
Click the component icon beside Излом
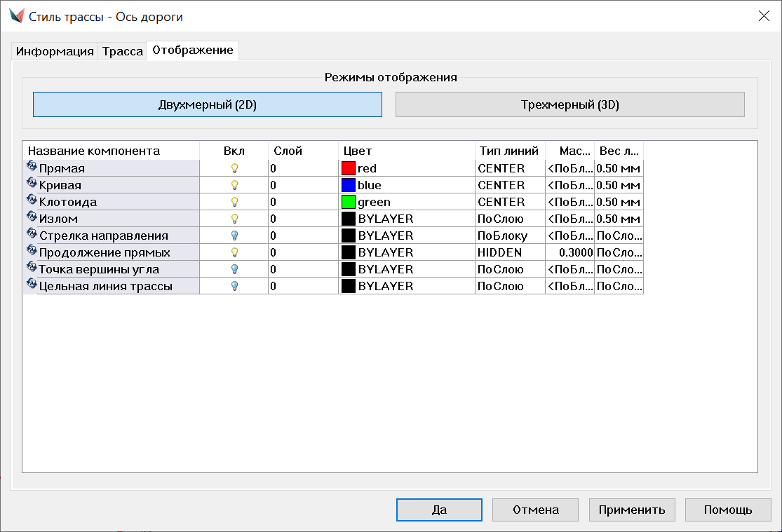click(x=32, y=218)
